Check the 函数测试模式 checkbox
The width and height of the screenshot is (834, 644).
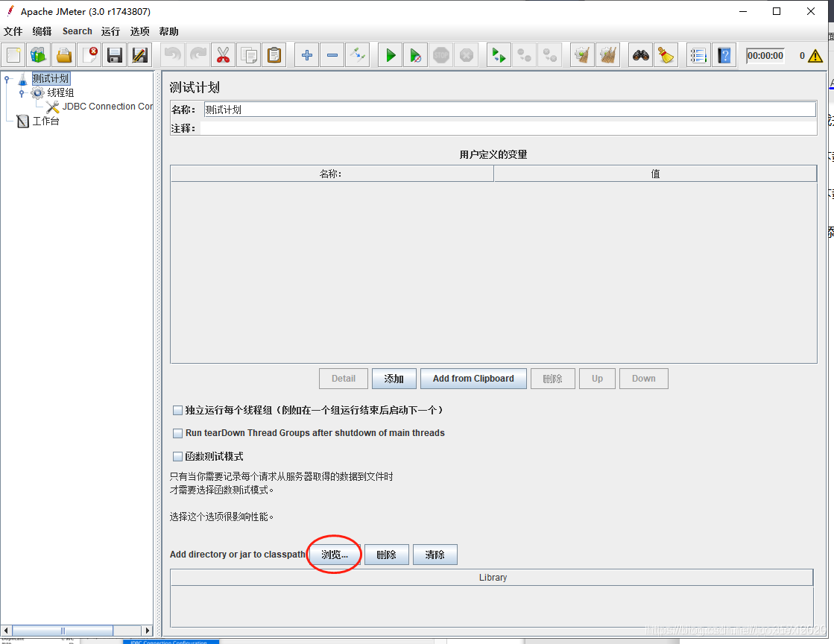[177, 456]
